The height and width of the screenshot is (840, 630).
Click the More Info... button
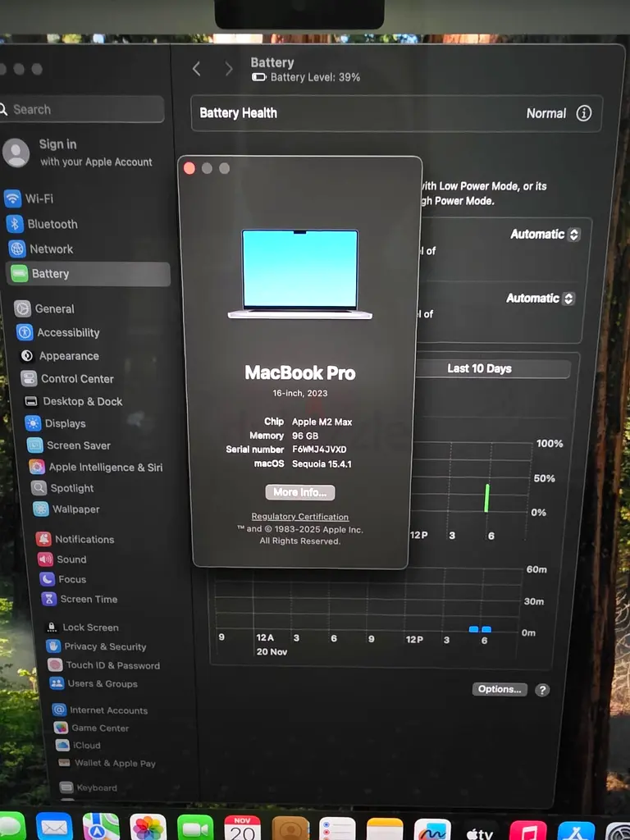[x=299, y=492]
